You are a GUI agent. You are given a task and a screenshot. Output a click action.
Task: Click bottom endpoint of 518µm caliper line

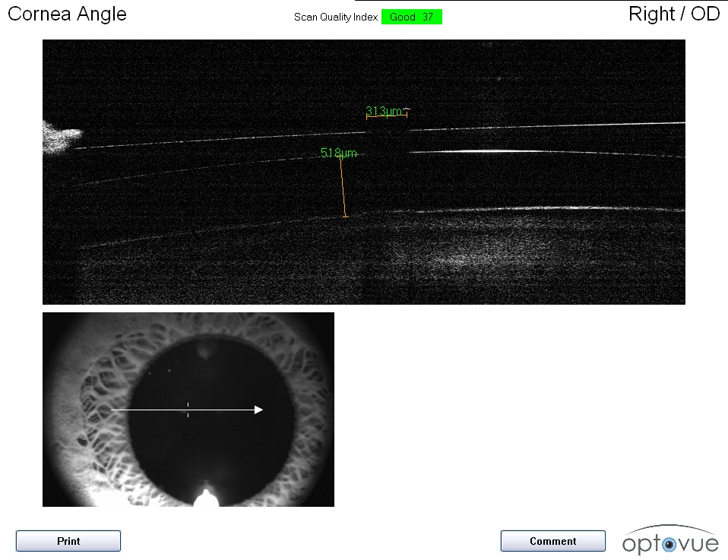click(x=346, y=217)
